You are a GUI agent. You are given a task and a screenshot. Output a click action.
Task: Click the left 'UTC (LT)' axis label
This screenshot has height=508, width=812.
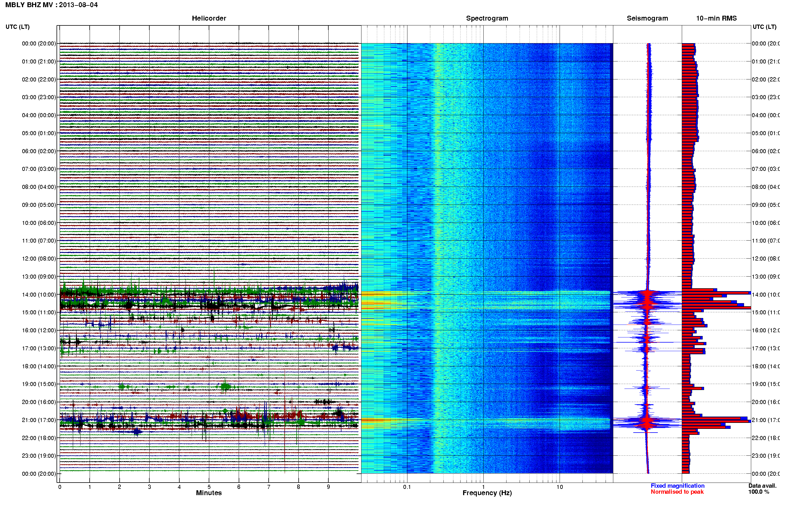click(17, 27)
